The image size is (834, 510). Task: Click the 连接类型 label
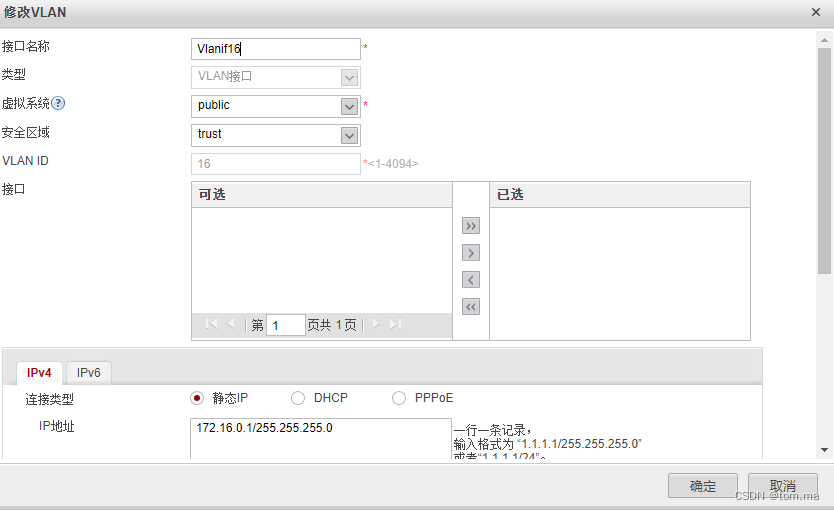49,399
